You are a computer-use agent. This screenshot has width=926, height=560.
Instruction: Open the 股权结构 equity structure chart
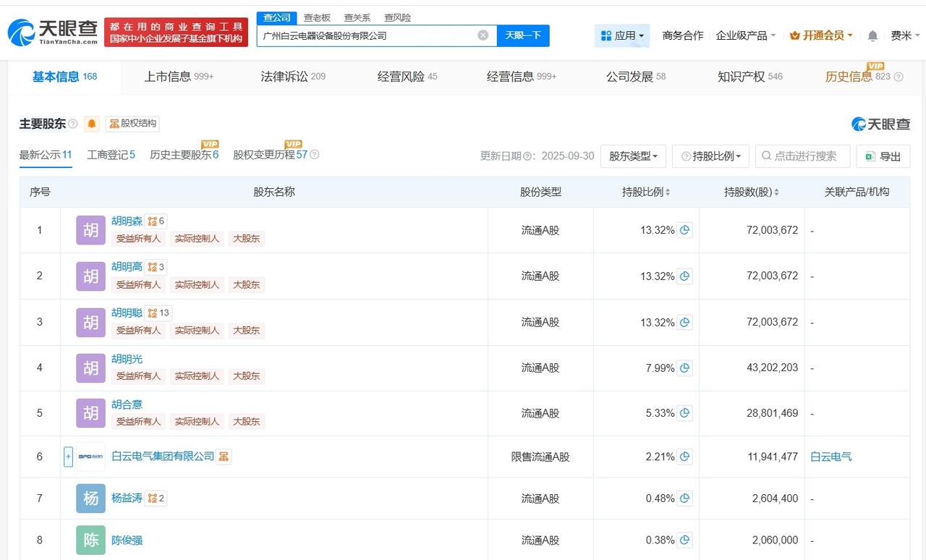click(x=132, y=124)
